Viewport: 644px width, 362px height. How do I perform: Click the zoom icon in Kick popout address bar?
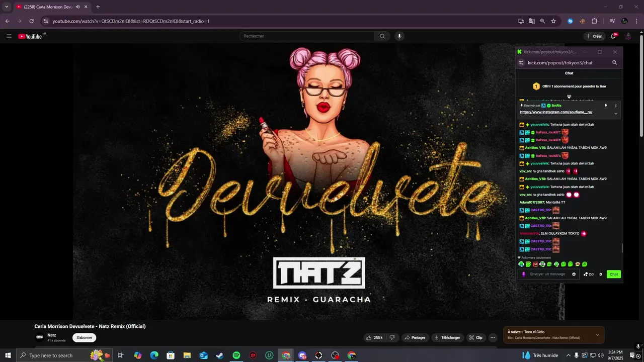coord(614,63)
